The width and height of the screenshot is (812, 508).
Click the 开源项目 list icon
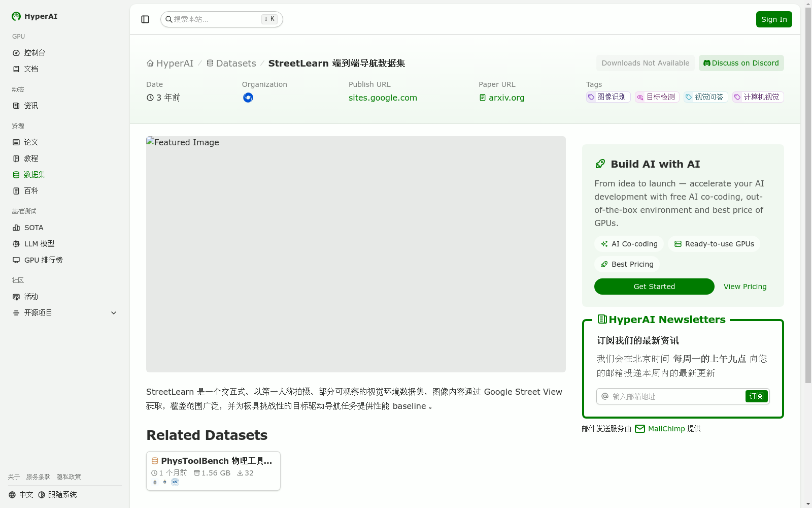[16, 313]
